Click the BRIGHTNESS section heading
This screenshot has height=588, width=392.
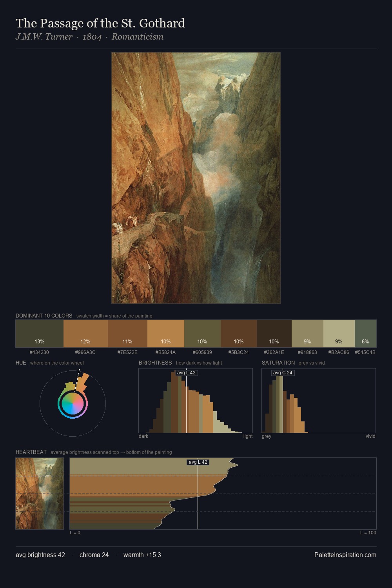[155, 363]
